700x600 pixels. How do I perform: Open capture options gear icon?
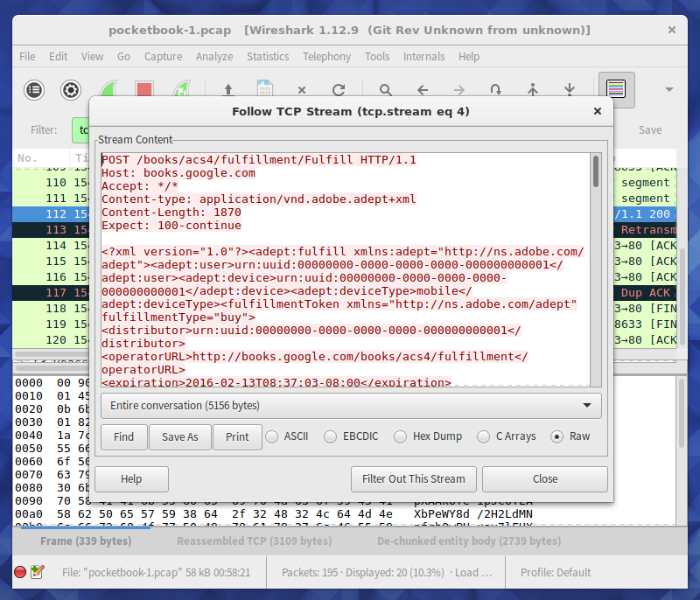click(71, 90)
